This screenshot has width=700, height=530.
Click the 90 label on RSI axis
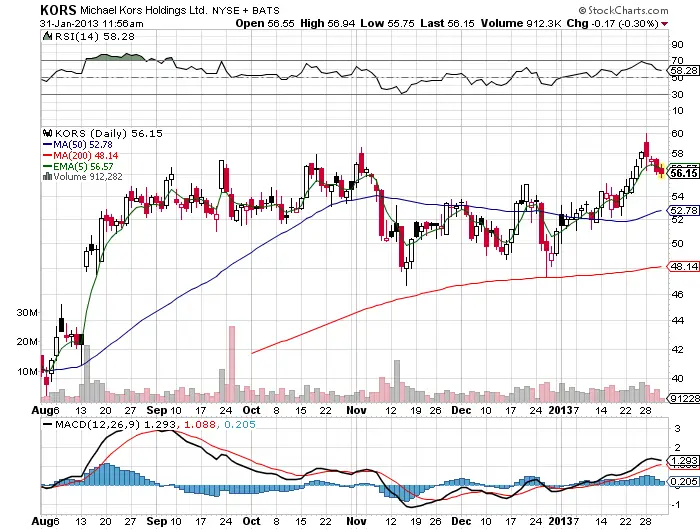pos(677,44)
